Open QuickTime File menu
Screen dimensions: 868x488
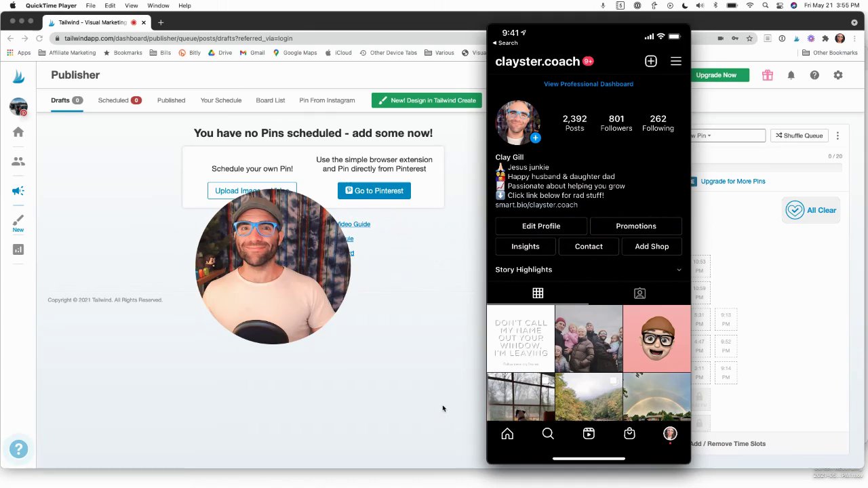(x=90, y=5)
